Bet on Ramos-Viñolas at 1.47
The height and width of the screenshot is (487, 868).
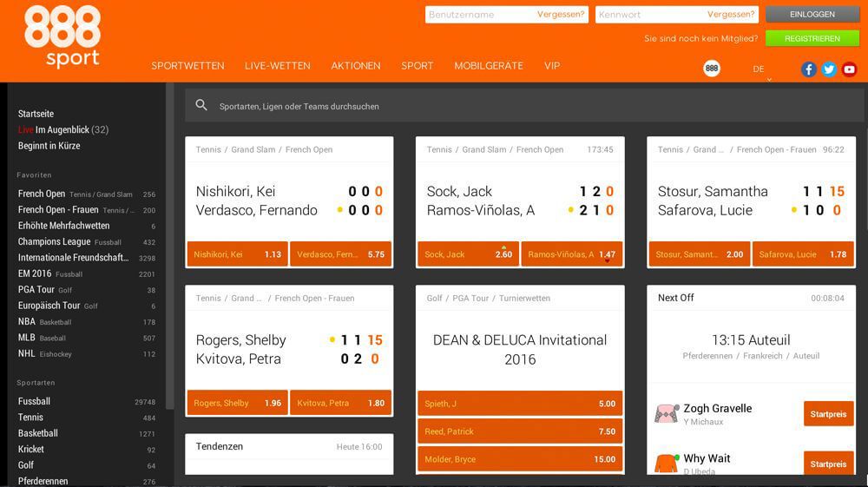coord(572,254)
